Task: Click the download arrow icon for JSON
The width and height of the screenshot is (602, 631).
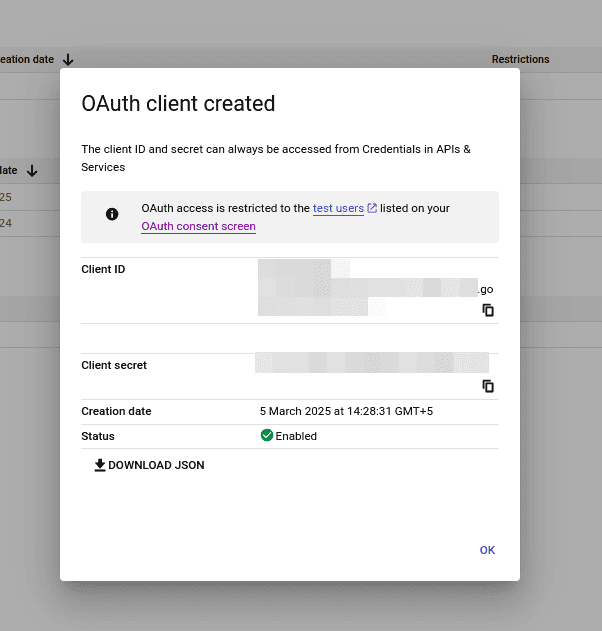Action: (x=99, y=465)
